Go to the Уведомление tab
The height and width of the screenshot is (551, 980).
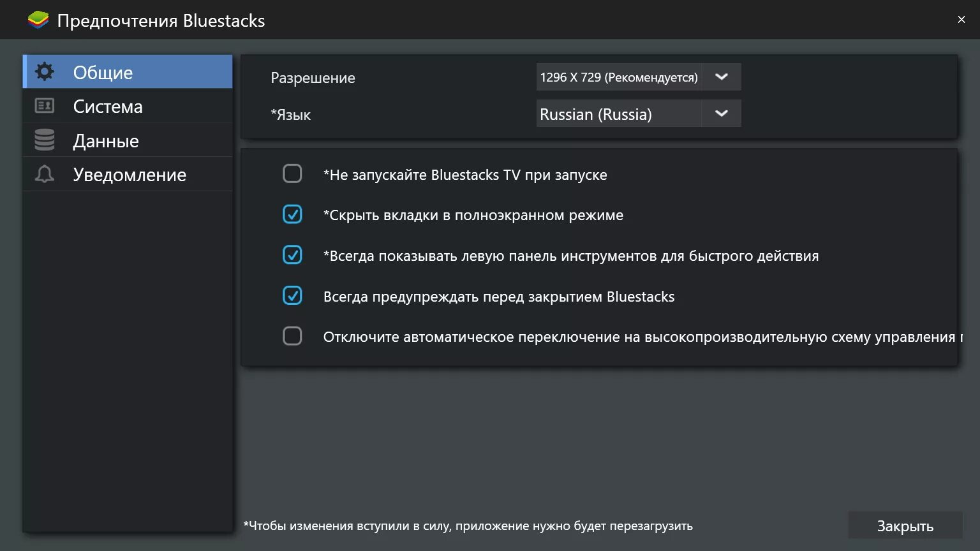pos(130,175)
